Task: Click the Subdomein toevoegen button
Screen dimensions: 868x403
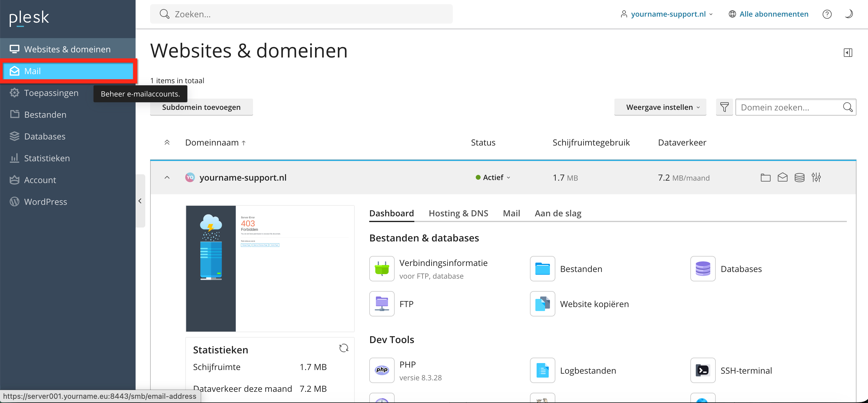Action: point(201,107)
